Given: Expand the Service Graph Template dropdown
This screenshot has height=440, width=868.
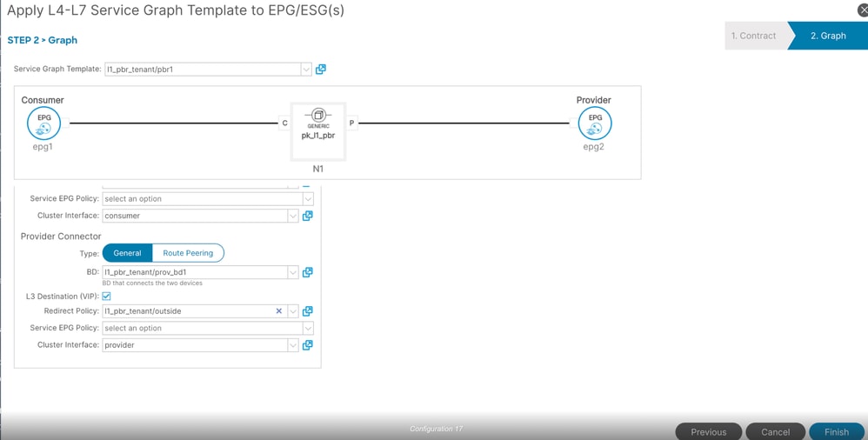Looking at the screenshot, I should coord(306,70).
